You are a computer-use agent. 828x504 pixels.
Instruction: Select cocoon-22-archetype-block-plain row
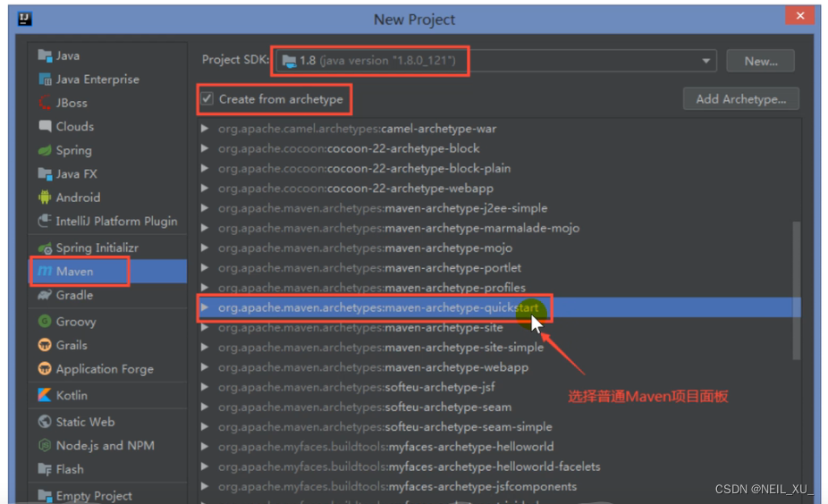500,168
